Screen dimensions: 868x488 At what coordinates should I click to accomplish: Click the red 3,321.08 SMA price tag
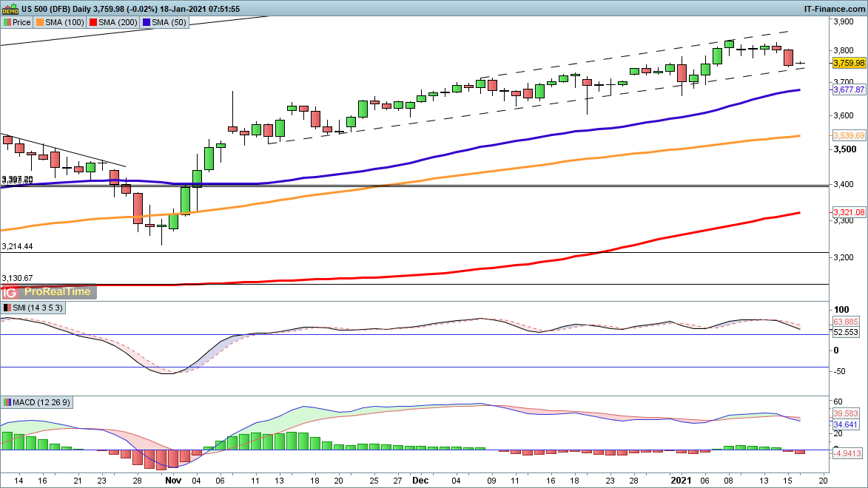849,212
